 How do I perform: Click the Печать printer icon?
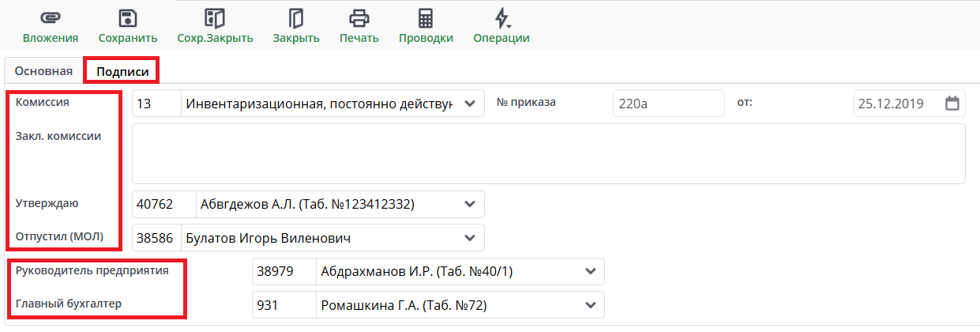tap(359, 18)
